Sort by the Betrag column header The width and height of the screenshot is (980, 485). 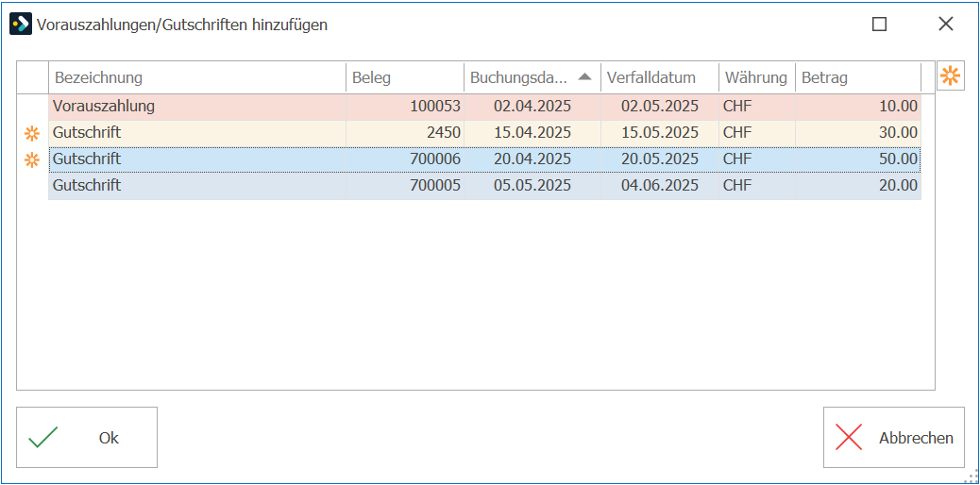(x=858, y=78)
